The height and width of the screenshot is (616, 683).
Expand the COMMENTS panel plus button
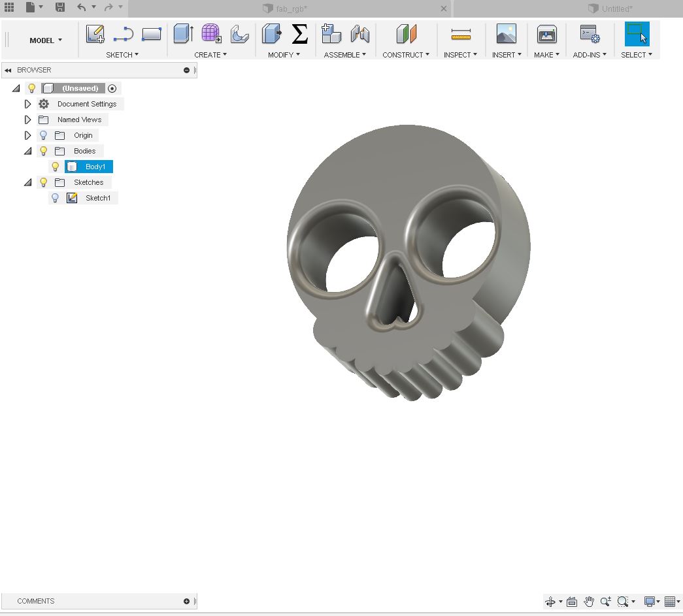[x=186, y=601]
